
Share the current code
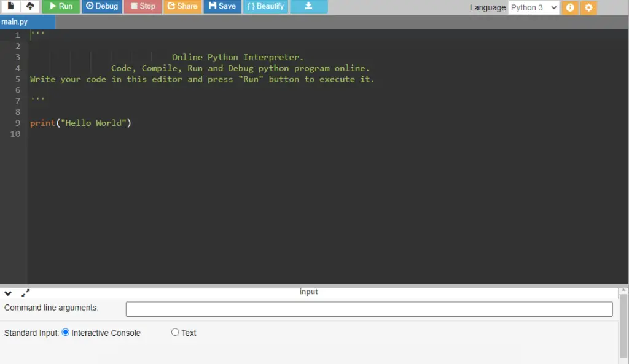pyautogui.click(x=183, y=7)
